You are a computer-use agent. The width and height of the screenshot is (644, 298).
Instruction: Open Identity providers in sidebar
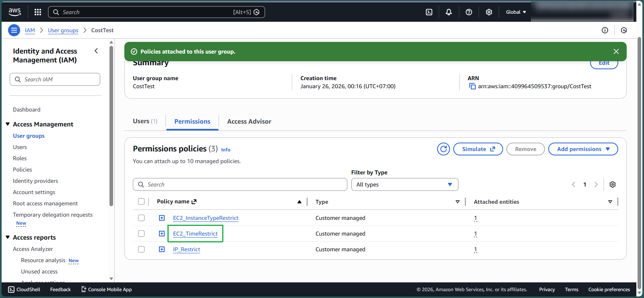click(x=35, y=181)
